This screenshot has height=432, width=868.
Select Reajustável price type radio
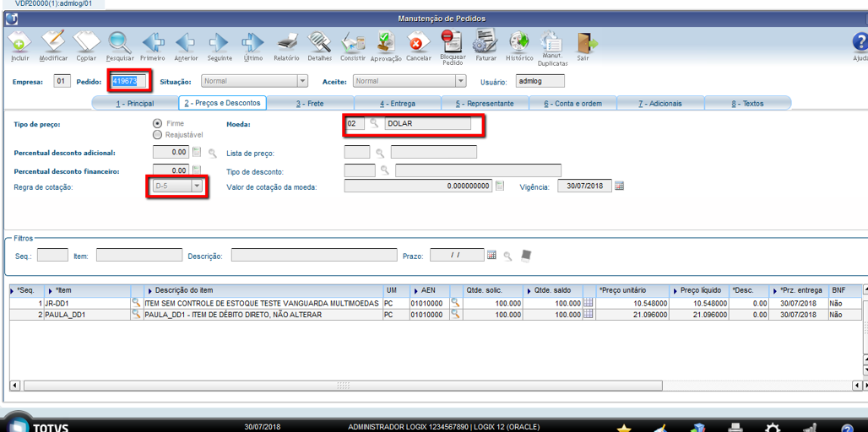tap(157, 134)
